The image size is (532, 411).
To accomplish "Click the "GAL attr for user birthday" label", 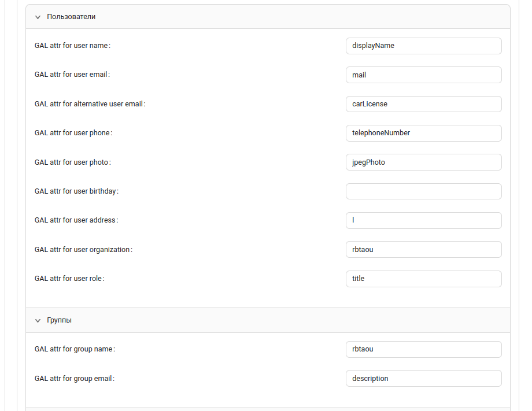I will pos(76,191).
